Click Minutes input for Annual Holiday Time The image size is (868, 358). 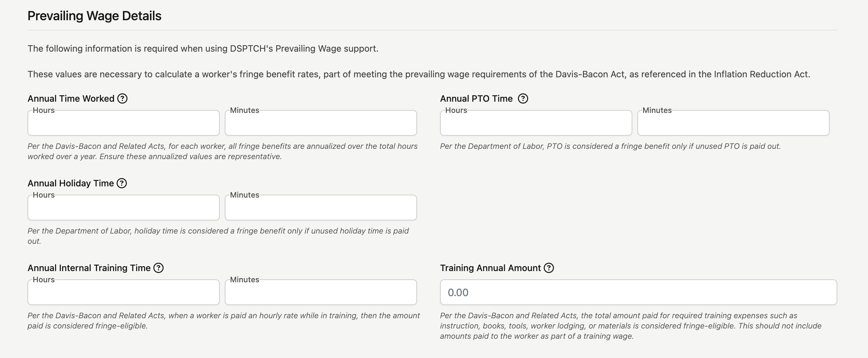[321, 208]
